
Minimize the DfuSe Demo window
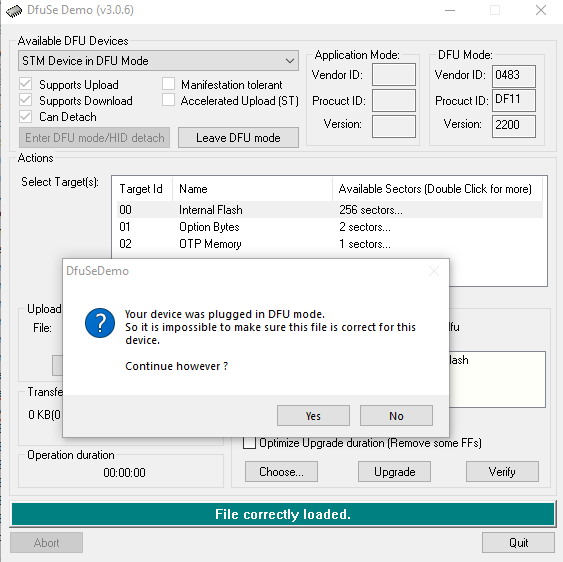[450, 10]
